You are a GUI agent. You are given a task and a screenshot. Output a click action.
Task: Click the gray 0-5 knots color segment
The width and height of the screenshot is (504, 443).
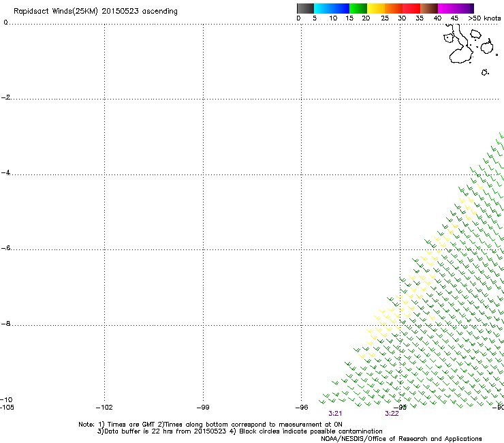(x=305, y=8)
